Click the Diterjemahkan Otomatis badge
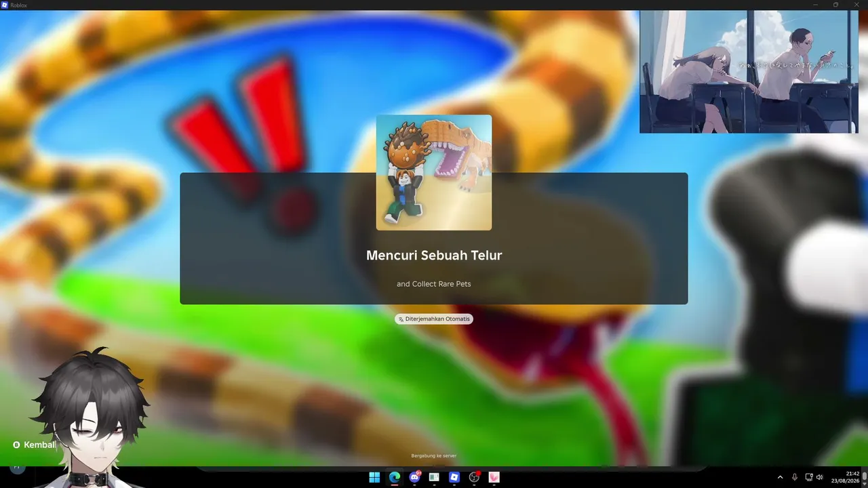Screen dimensions: 868x488 [x=434, y=319]
